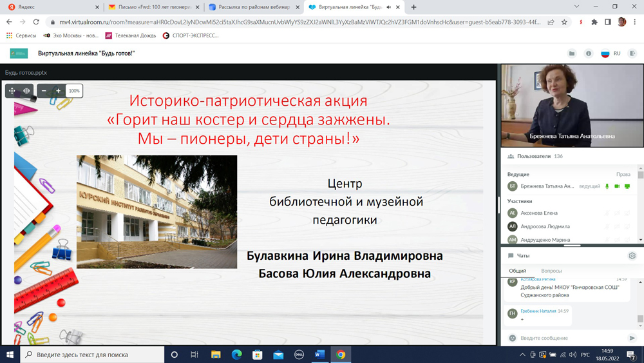Image resolution: width=644 pixels, height=363 pixels.
Task: Toggle screen permission for Андросова Людмила
Action: [x=627, y=226]
